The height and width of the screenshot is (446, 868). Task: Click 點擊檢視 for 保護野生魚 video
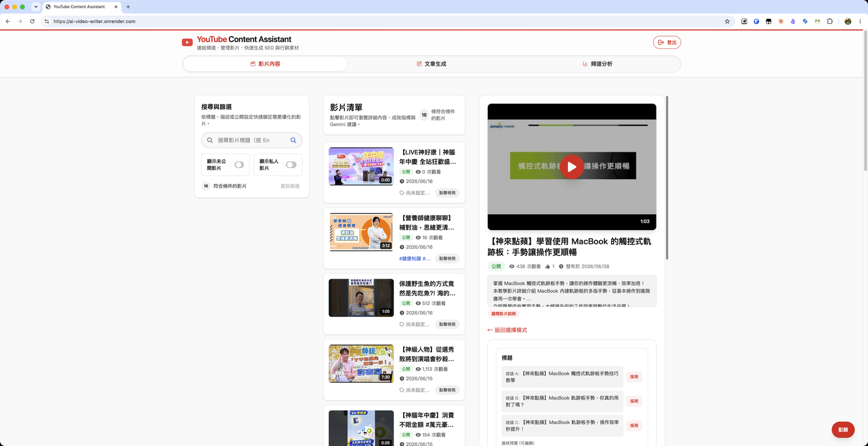(x=447, y=324)
